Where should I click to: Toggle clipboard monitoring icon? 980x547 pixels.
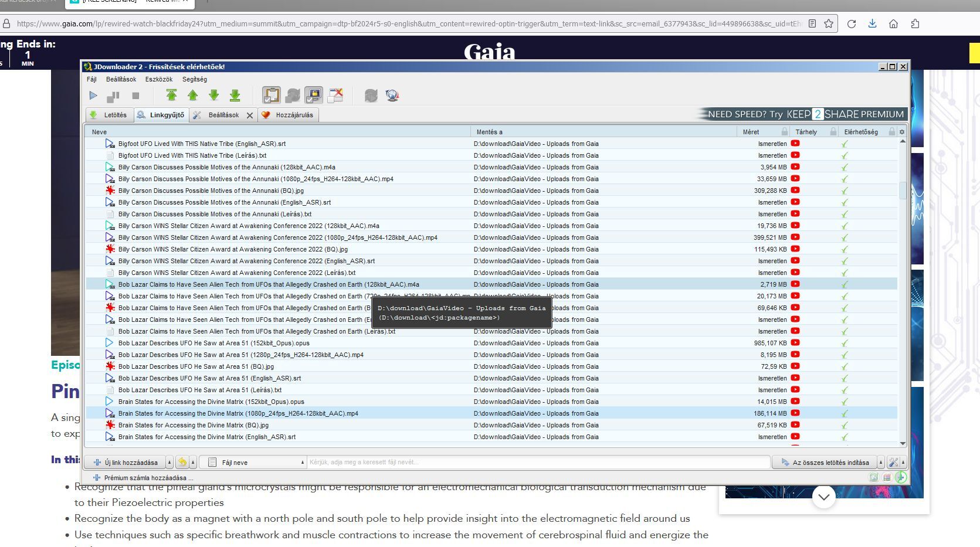tap(271, 95)
